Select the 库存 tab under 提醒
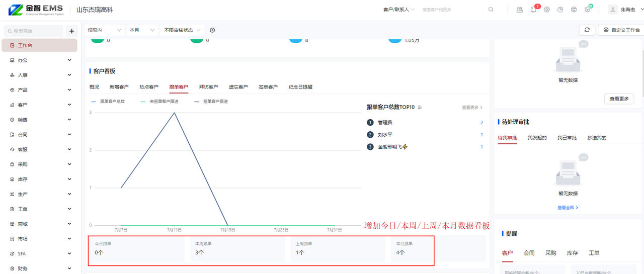The image size is (644, 274). coord(572,253)
